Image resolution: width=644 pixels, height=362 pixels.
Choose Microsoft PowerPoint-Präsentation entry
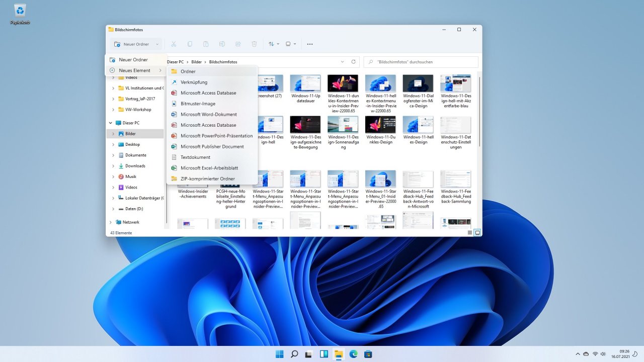click(x=212, y=136)
